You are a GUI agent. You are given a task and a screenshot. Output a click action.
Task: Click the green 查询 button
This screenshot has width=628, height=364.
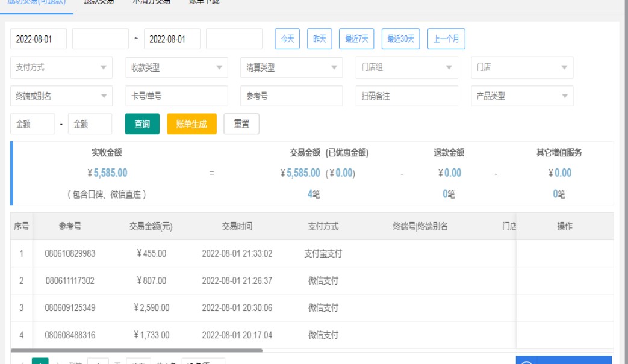[142, 124]
